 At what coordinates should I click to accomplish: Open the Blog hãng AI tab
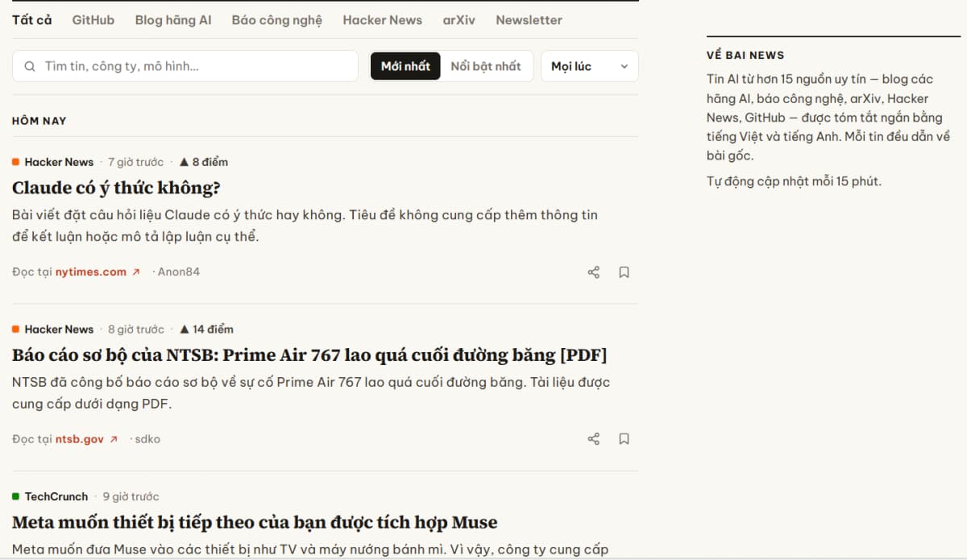click(x=173, y=19)
